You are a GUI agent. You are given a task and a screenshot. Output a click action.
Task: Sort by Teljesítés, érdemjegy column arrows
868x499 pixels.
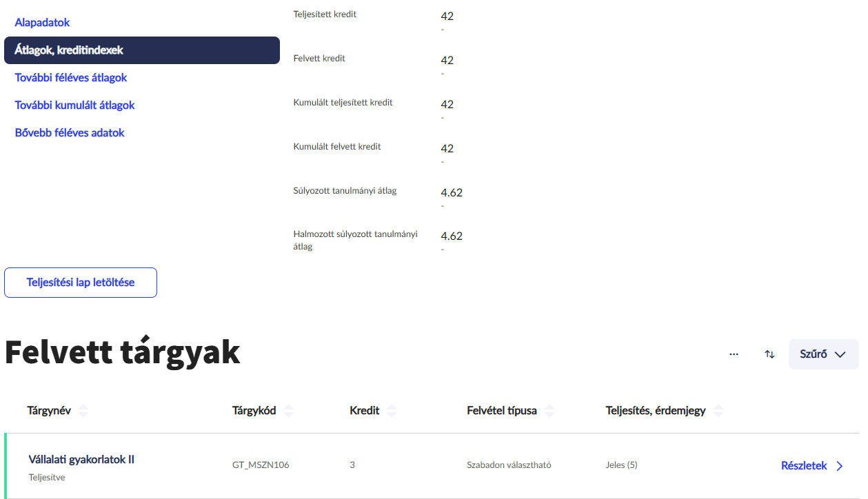click(x=718, y=411)
